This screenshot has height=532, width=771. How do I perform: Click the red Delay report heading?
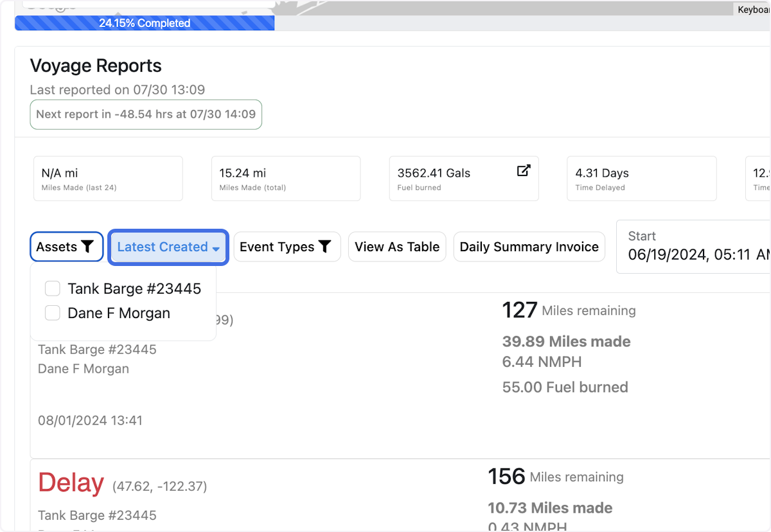point(71,483)
